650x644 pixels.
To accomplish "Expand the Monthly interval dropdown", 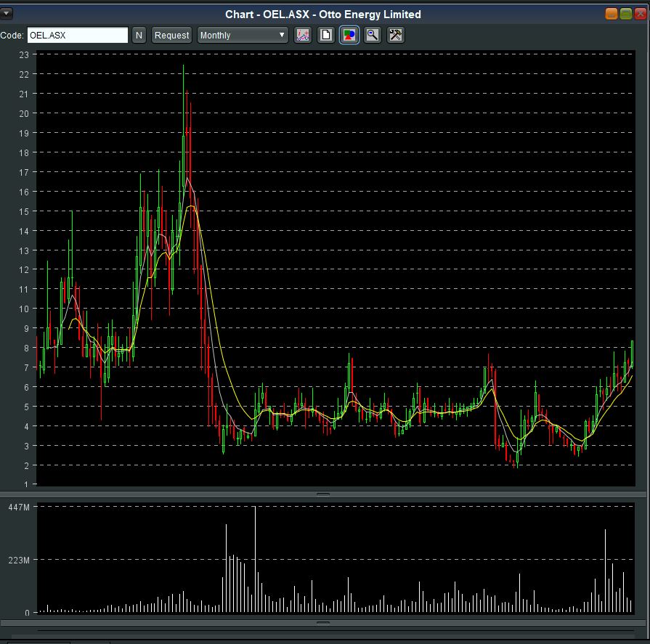I will 243,36.
